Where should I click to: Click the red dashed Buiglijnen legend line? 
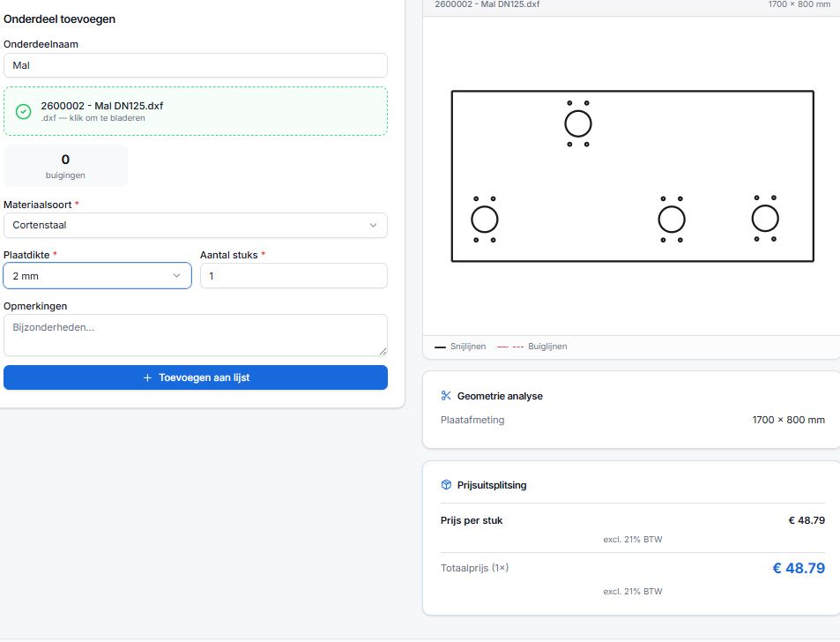pos(509,347)
